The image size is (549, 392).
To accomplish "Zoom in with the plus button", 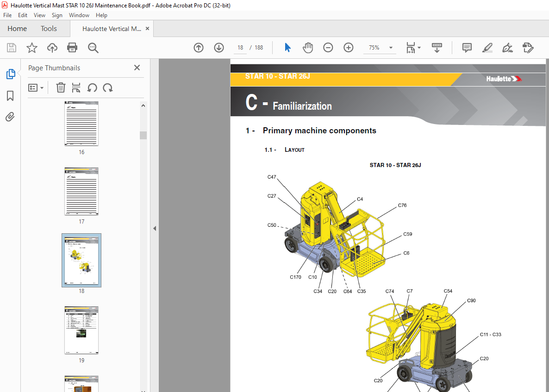I will 349,48.
